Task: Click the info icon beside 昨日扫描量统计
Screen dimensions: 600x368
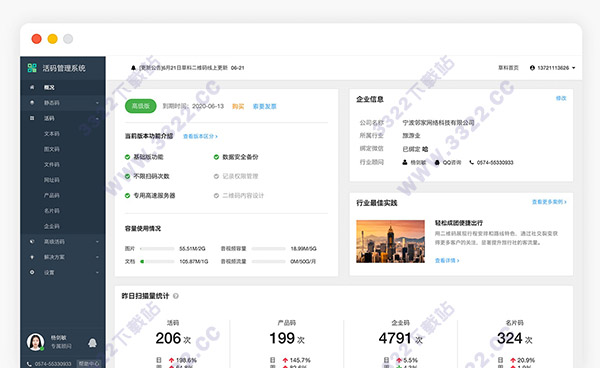Action: [176, 296]
